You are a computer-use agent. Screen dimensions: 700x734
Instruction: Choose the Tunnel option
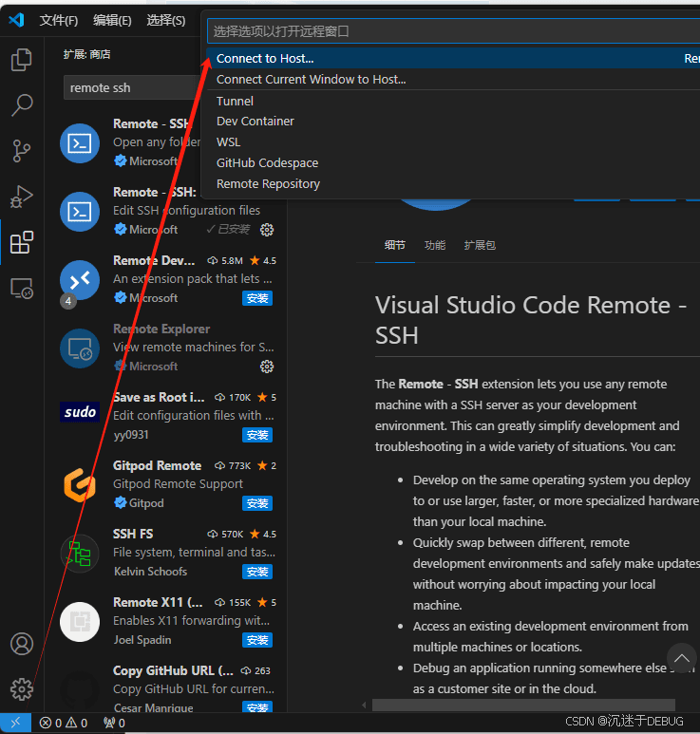[453, 101]
